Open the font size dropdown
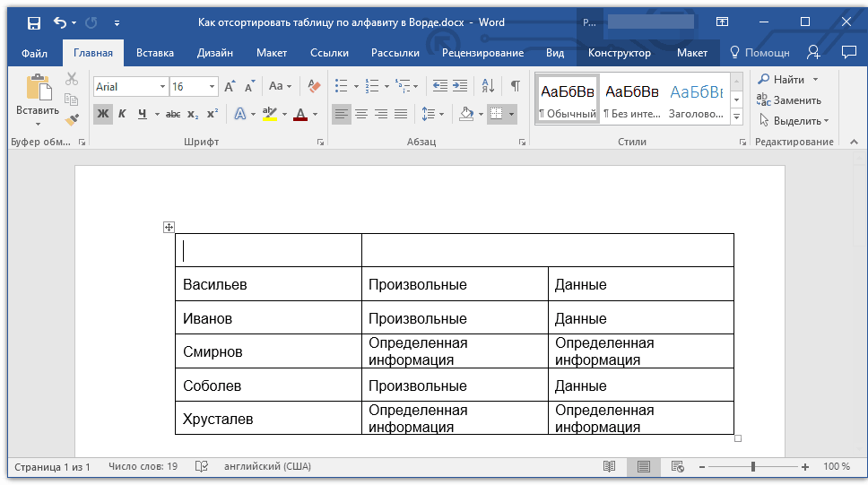Screen dimensions: 868x485 (213, 87)
